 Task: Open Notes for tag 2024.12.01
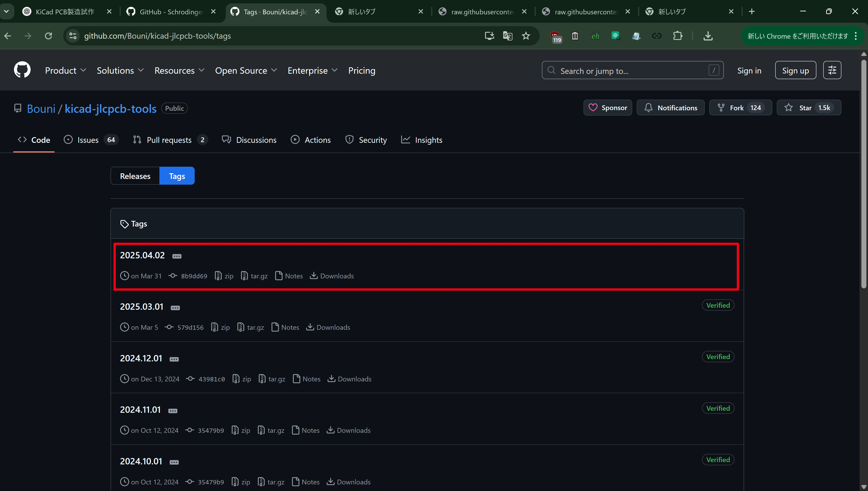(306, 379)
